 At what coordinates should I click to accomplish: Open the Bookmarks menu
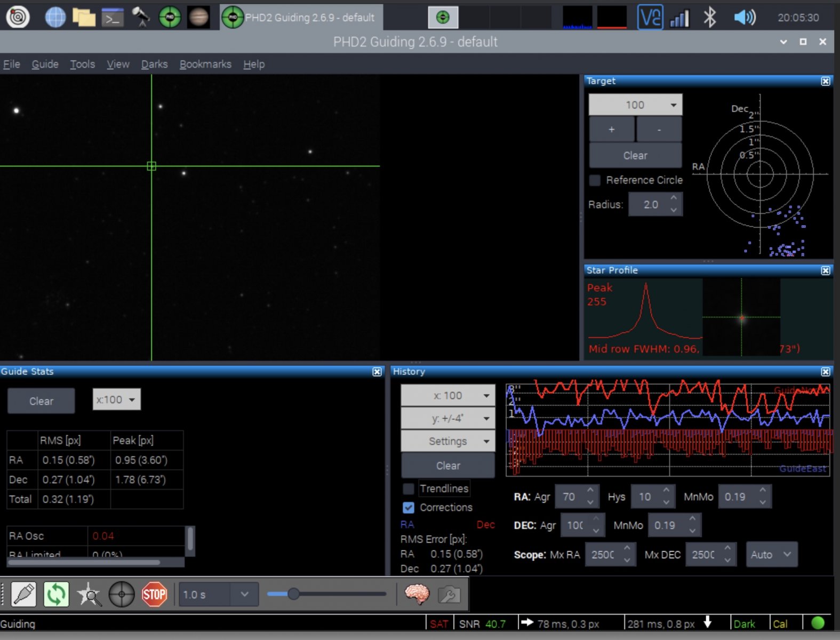(x=205, y=64)
